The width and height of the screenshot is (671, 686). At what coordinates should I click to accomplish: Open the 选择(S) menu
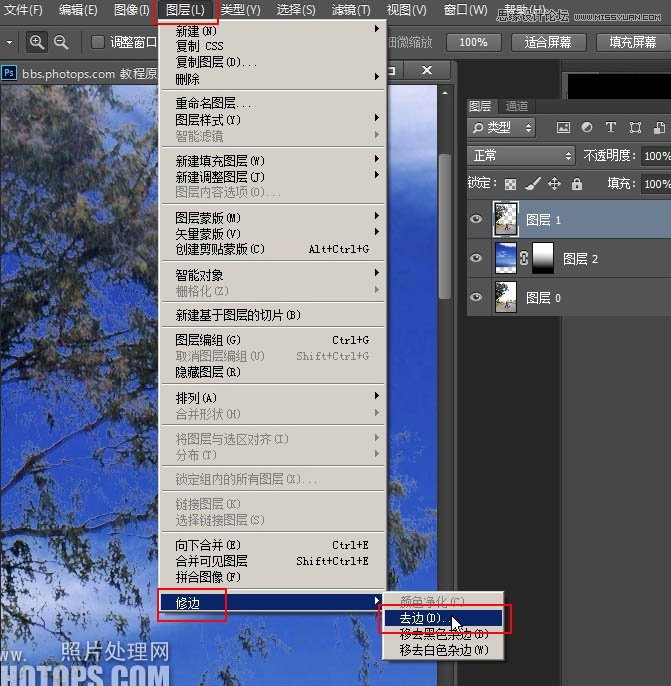pos(296,10)
